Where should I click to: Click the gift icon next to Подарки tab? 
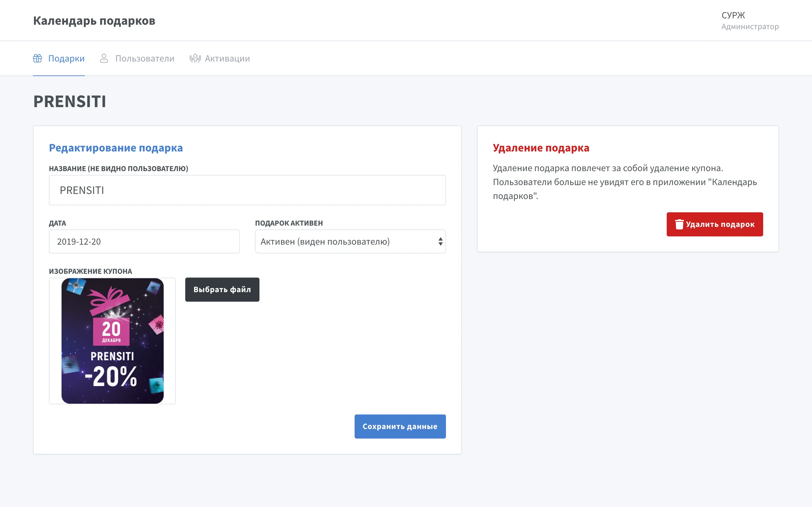coord(37,58)
